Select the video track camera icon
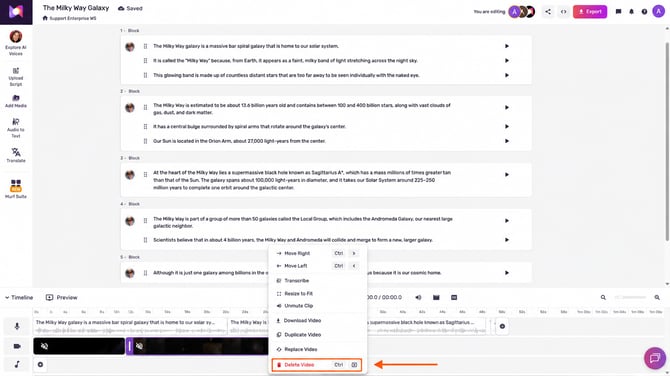670x376 pixels. pos(17,346)
